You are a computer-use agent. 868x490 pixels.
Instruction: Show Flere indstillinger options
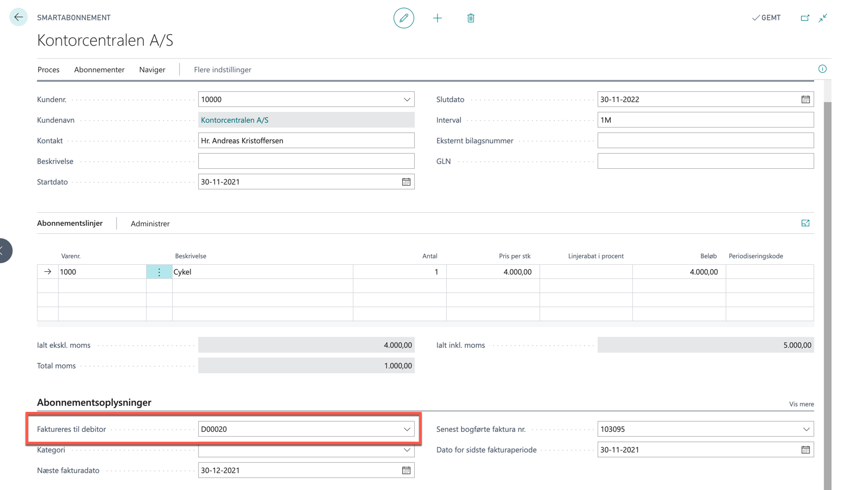click(223, 69)
